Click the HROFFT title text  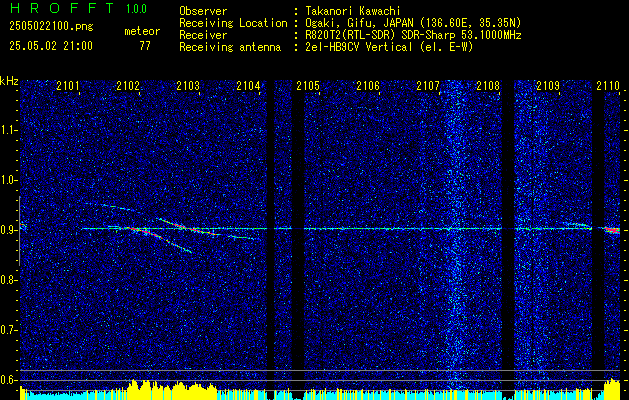61,8
